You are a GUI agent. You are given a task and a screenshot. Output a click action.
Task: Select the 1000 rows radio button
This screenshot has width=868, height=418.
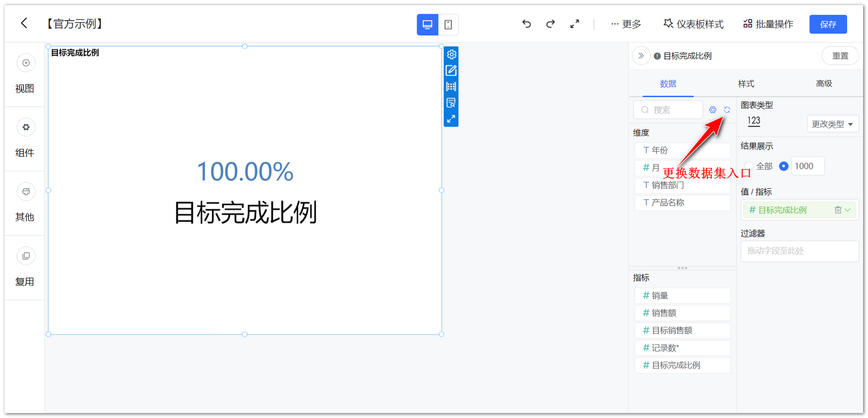[784, 166]
